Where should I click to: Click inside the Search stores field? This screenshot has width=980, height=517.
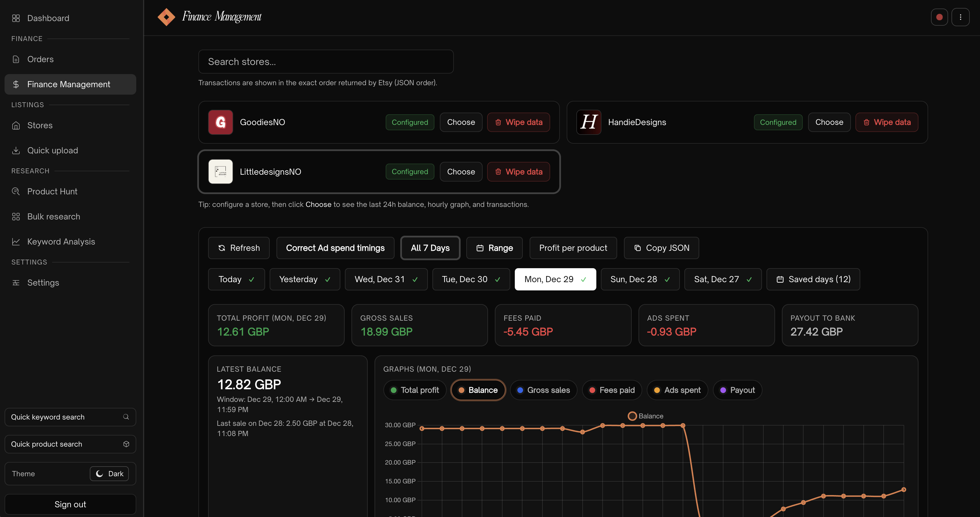326,61
